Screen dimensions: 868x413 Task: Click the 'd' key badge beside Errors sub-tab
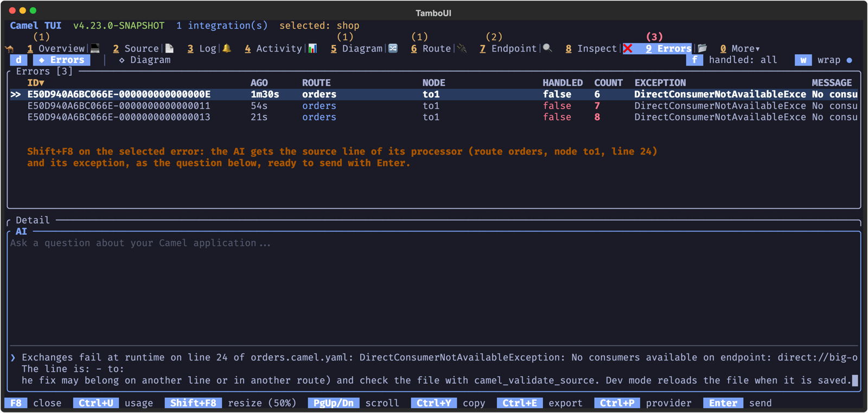coord(18,60)
